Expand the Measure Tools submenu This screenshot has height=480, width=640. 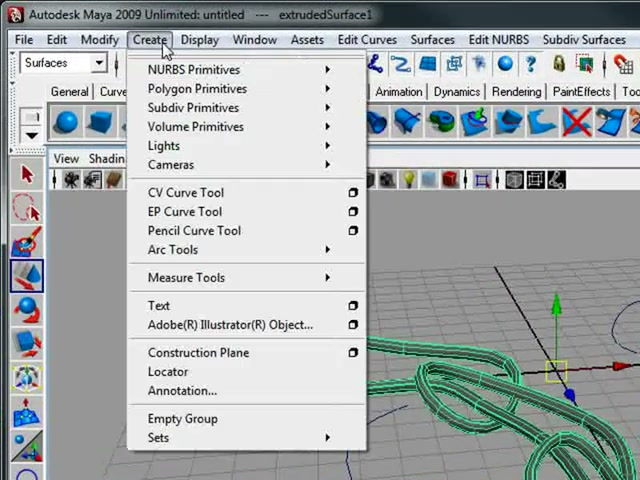[x=247, y=278]
